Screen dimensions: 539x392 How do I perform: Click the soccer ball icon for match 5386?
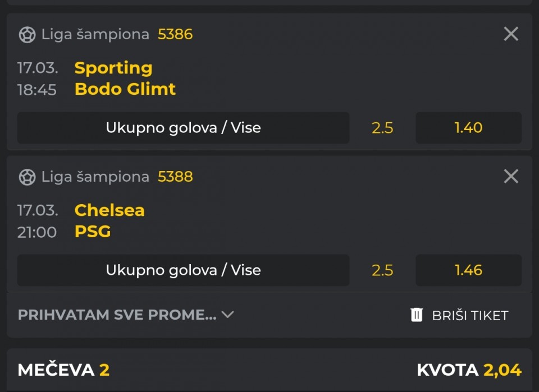[27, 35]
